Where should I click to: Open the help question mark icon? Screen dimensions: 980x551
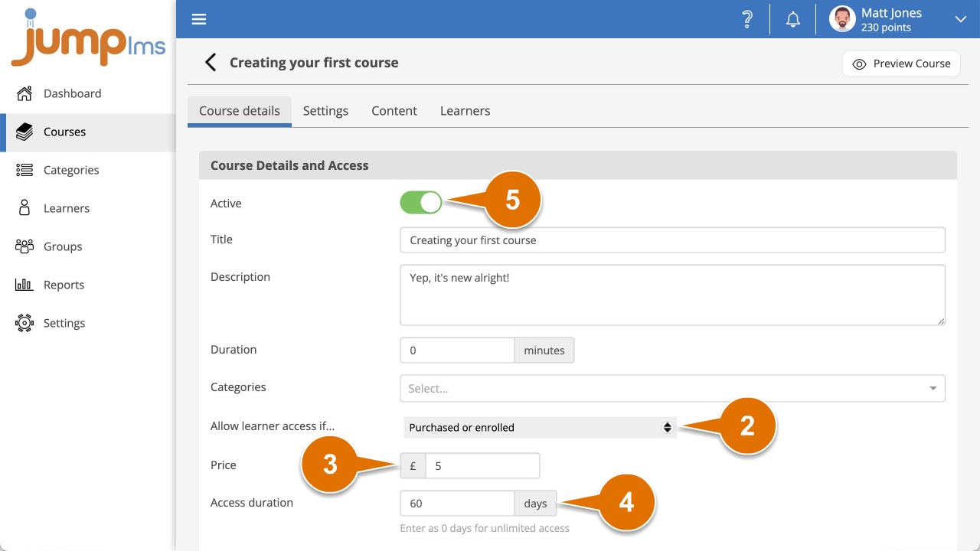(747, 18)
